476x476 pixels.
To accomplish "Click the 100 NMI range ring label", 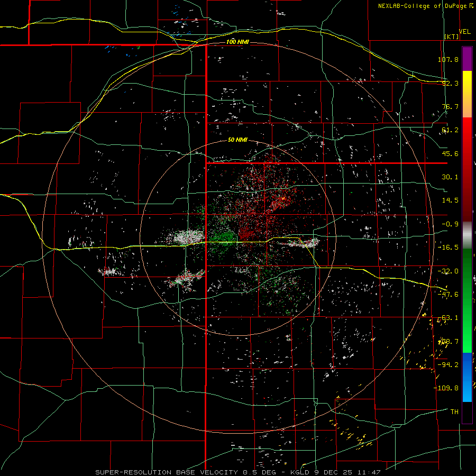I will point(237,42).
